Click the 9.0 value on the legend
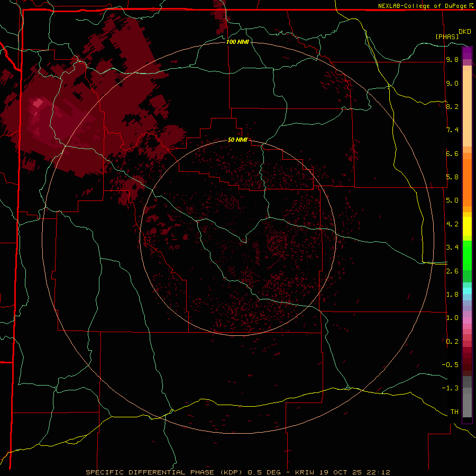This screenshot has height=476, width=476. coord(452,83)
